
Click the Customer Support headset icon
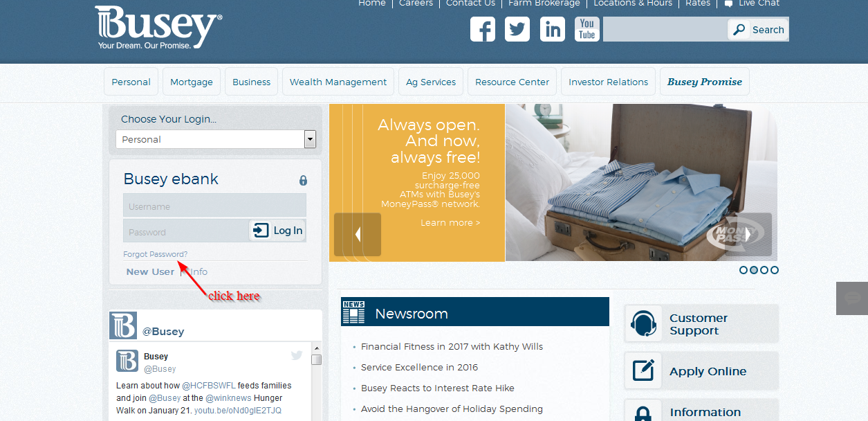click(644, 323)
